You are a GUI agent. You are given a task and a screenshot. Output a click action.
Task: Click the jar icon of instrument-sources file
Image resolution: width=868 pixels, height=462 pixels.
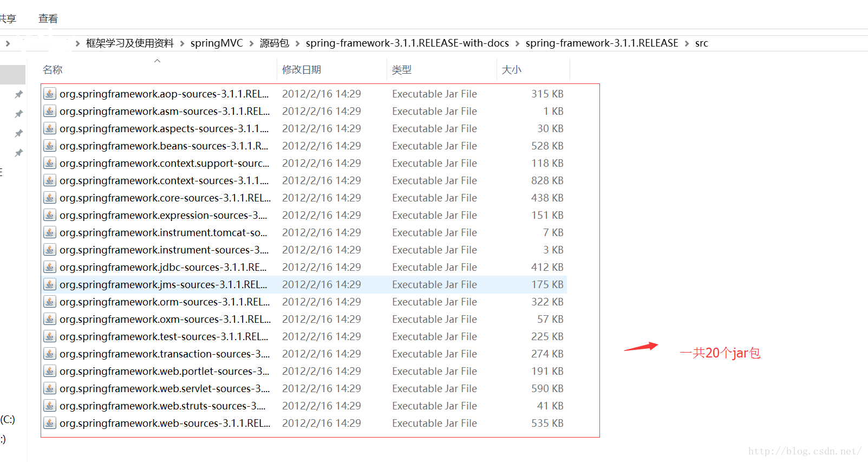point(50,250)
